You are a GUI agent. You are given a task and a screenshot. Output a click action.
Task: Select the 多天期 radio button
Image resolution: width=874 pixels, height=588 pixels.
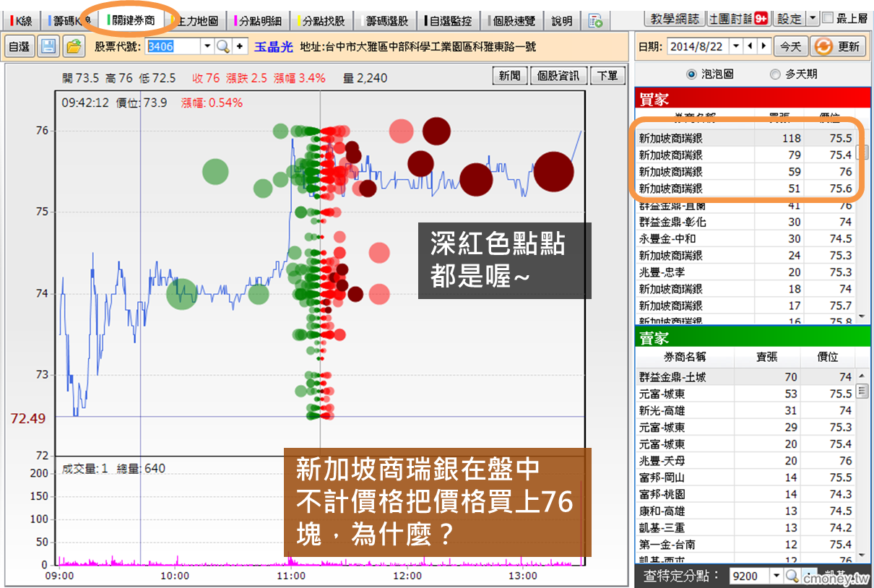coord(775,74)
